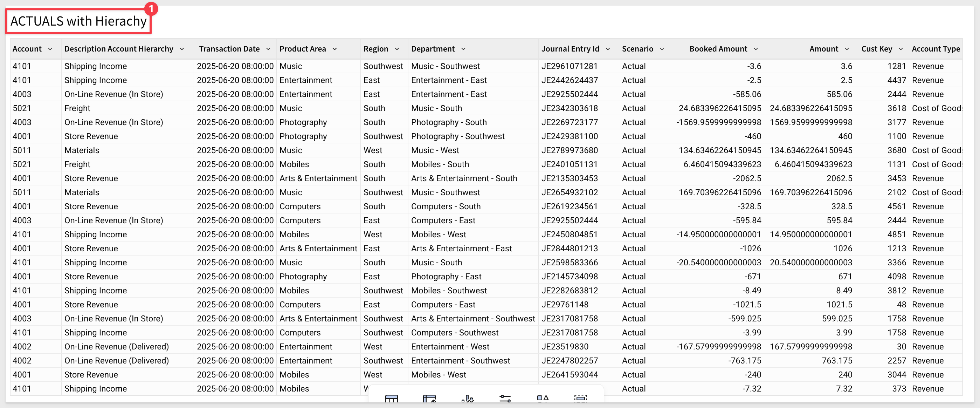Image resolution: width=980 pixels, height=408 pixels.
Task: Expand the Department column menu
Action: (463, 49)
